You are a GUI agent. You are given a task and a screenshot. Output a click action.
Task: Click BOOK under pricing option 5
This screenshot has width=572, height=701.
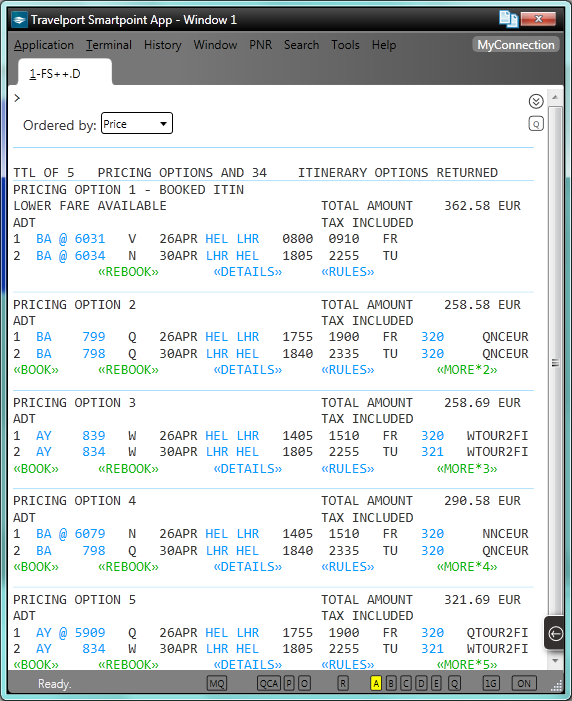tap(36, 664)
